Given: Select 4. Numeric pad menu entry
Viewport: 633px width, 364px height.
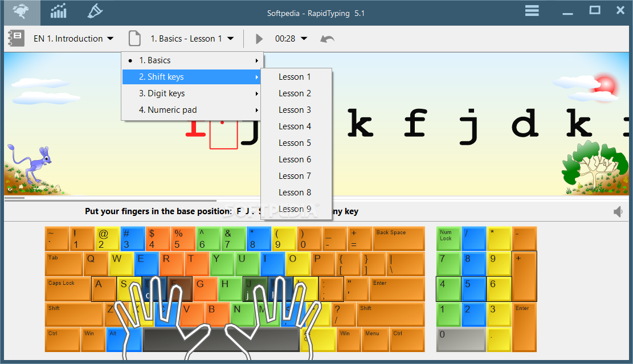Looking at the screenshot, I should pos(192,110).
